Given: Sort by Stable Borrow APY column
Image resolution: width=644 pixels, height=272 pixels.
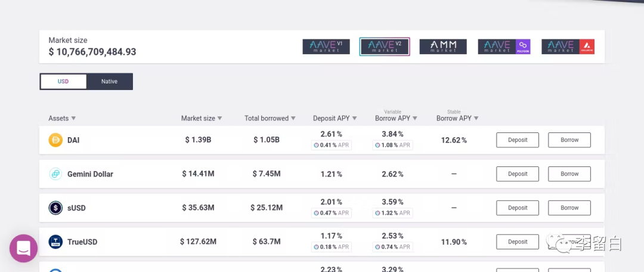Looking at the screenshot, I should tap(457, 118).
